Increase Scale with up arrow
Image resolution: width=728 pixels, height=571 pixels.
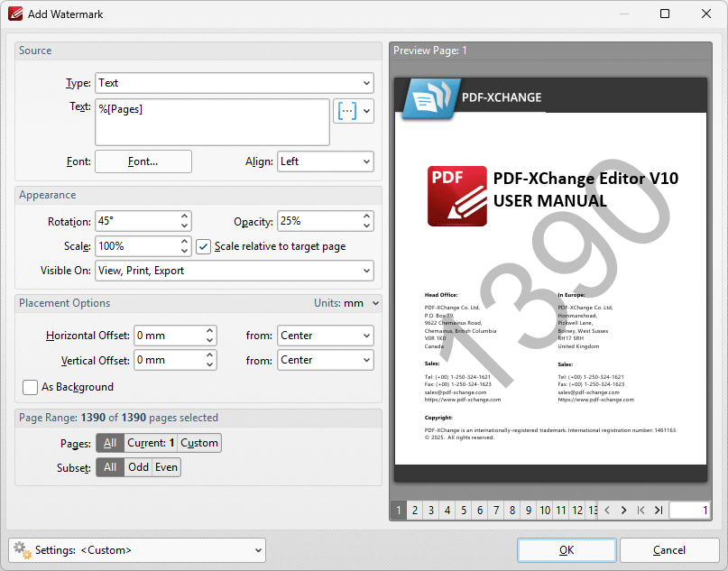point(184,241)
